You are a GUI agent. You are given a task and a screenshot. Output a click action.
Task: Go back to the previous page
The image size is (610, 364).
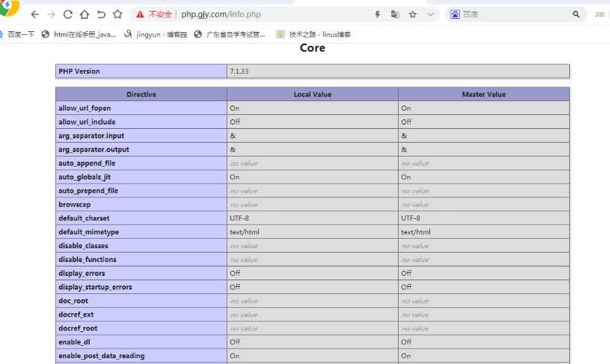pos(35,15)
